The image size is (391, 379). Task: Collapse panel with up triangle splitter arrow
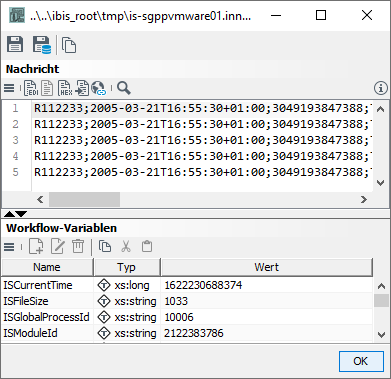point(9,214)
